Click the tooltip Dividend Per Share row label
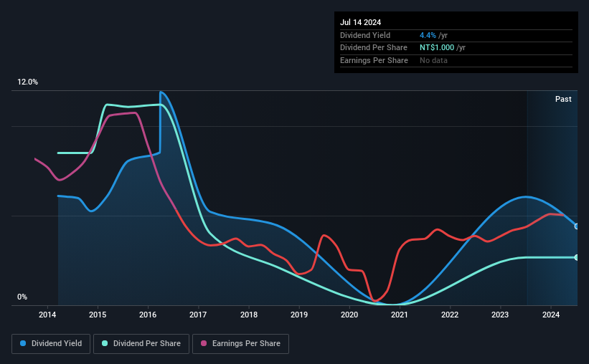 tap(373, 48)
